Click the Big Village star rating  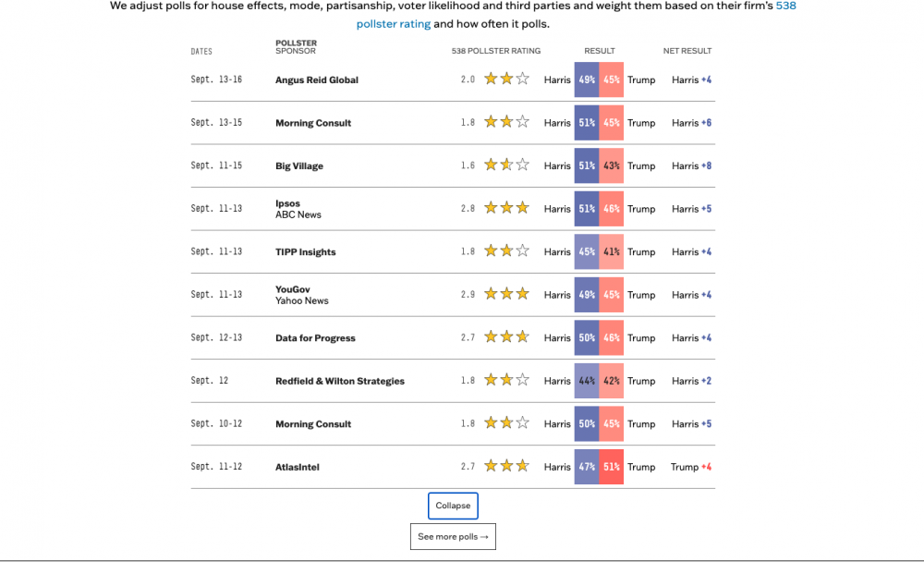[506, 165]
